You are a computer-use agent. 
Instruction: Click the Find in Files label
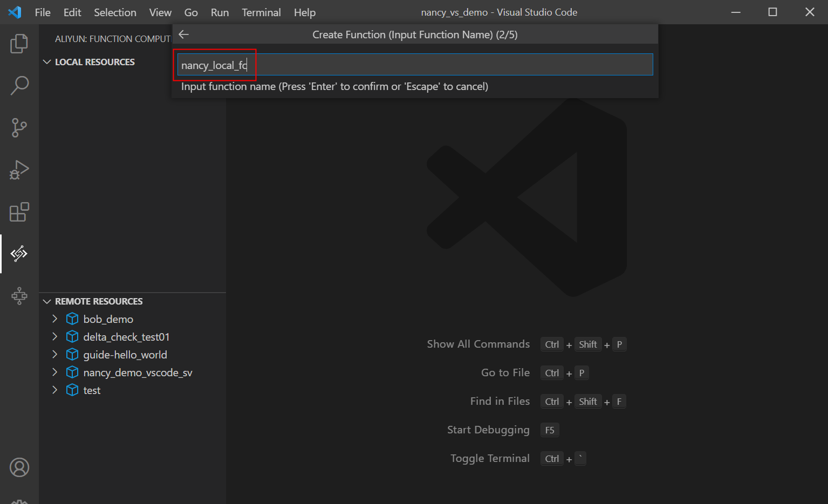point(500,401)
